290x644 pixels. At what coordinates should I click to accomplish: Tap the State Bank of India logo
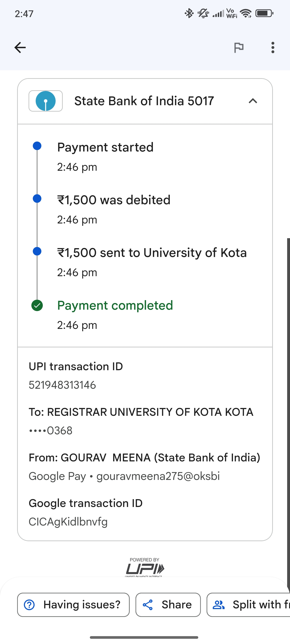[46, 101]
